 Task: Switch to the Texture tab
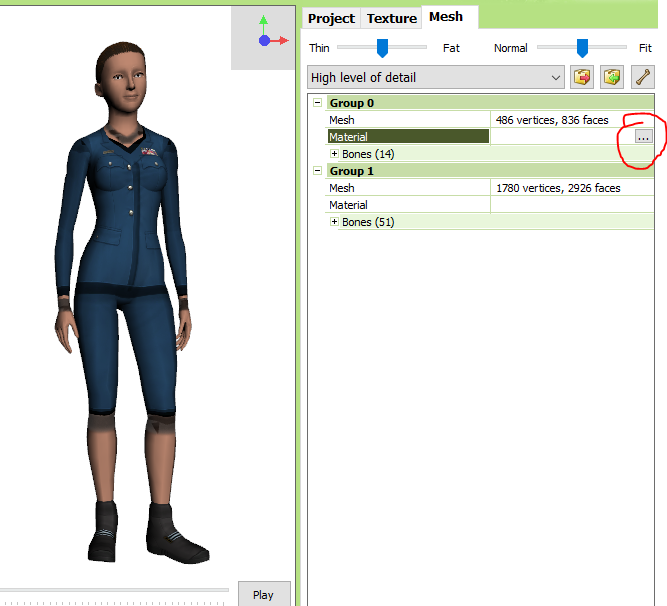(x=391, y=18)
